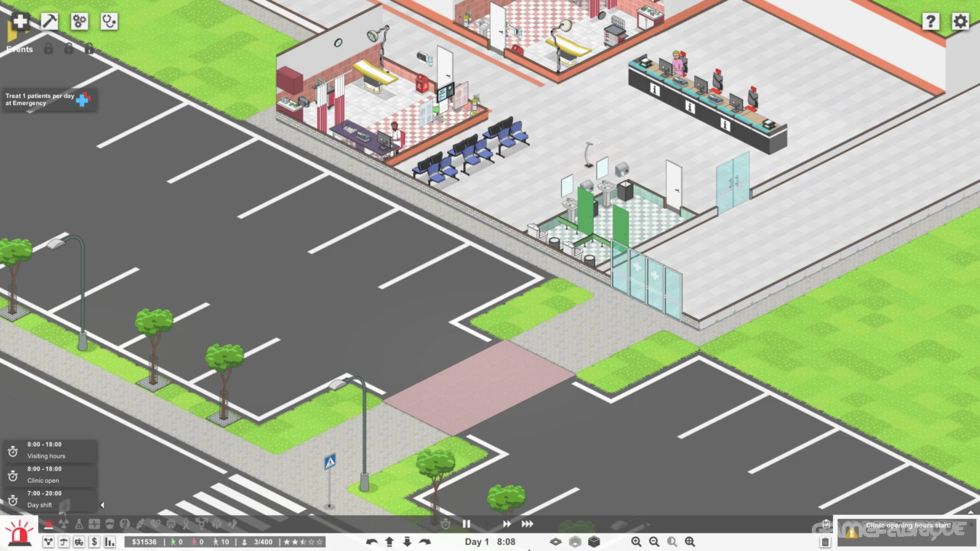The image size is (980, 551).
Task: Click the stopwatch icon beside pause
Action: (x=445, y=524)
